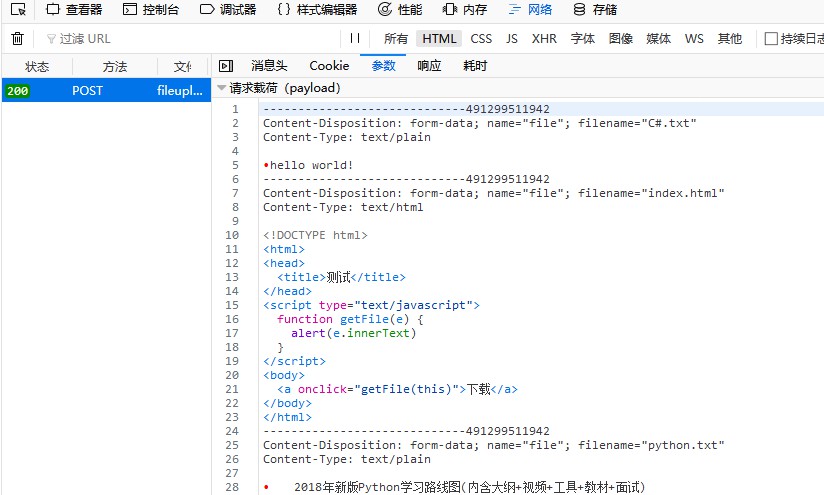Clear requests with the trash icon
This screenshot has height=495, width=824.
tap(17, 38)
